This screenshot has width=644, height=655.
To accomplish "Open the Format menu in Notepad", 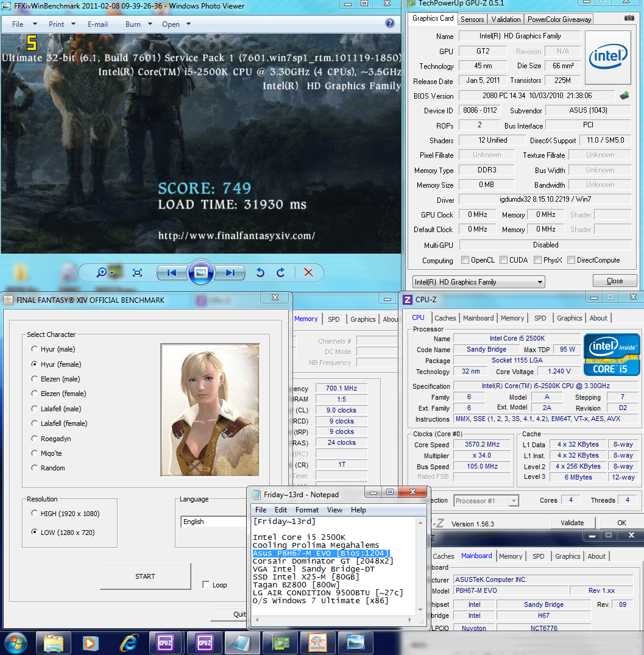I will click(x=306, y=509).
